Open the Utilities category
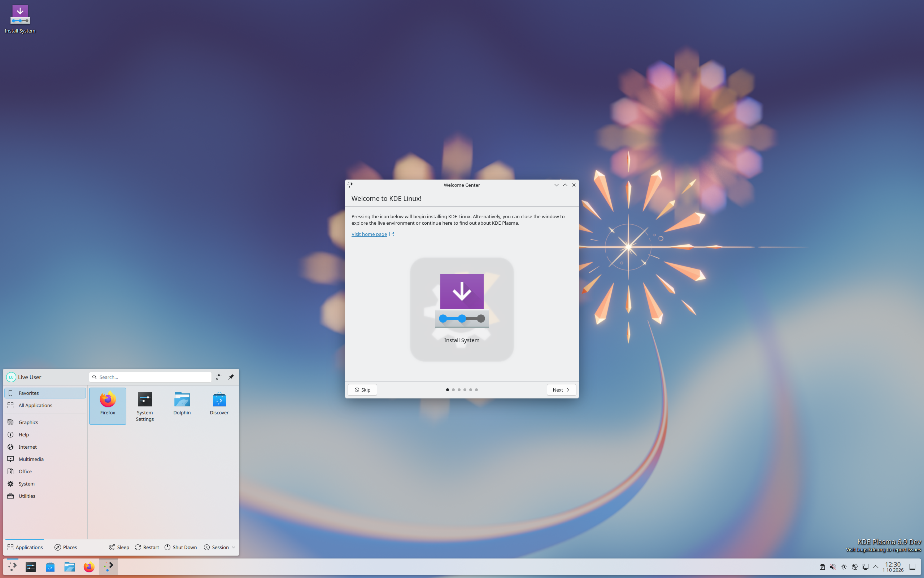Screen dimensions: 924x578 tap(45, 496)
